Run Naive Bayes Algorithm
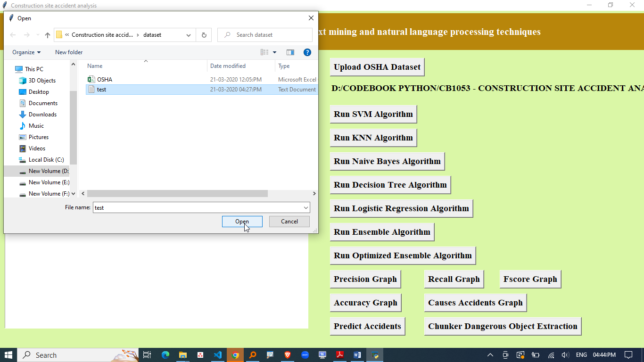The image size is (644, 362). [x=387, y=161]
